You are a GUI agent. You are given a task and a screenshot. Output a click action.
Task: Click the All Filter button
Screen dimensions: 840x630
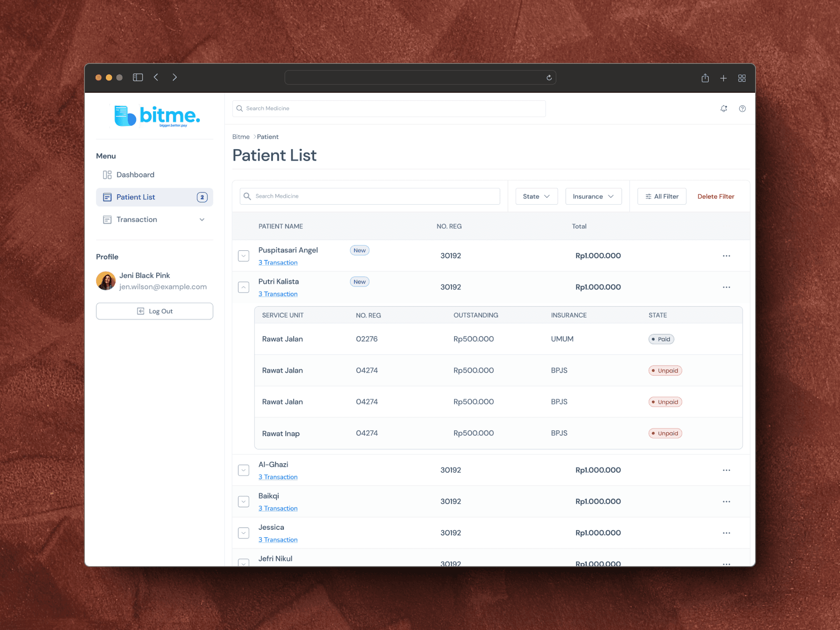[661, 196]
